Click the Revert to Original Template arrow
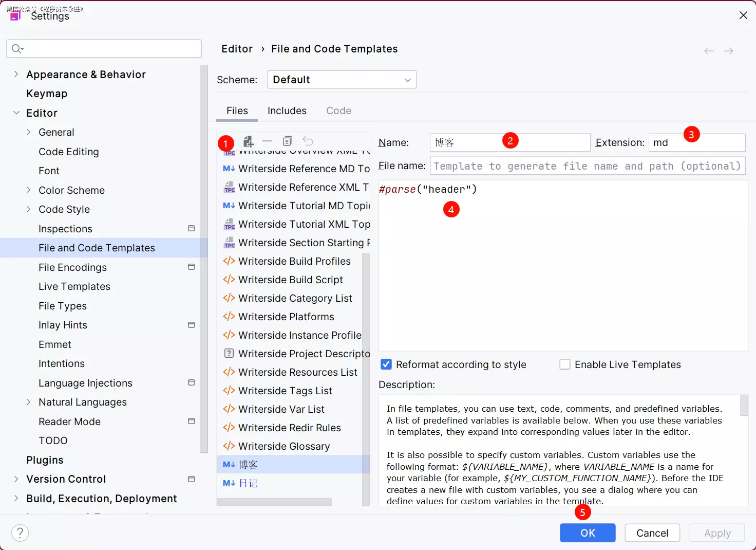Screen dimensions: 756x550 click(x=308, y=141)
